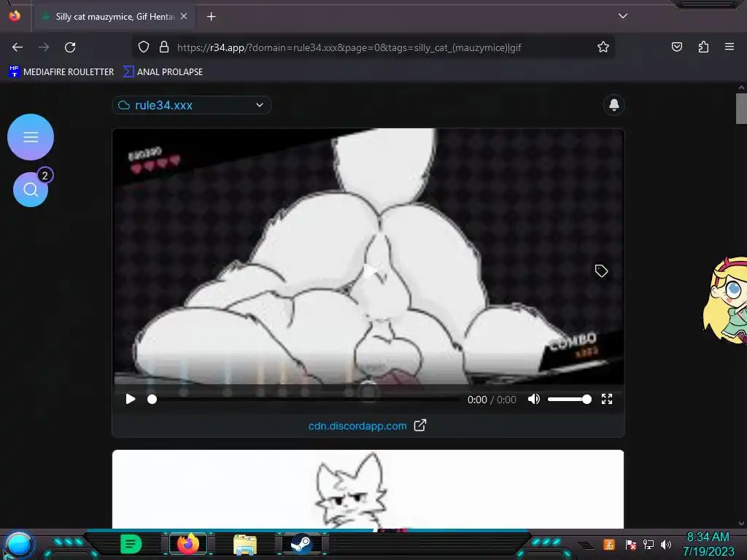The width and height of the screenshot is (747, 560).
Task: Close the Silly cat mauzymice tab
Action: 184,16
